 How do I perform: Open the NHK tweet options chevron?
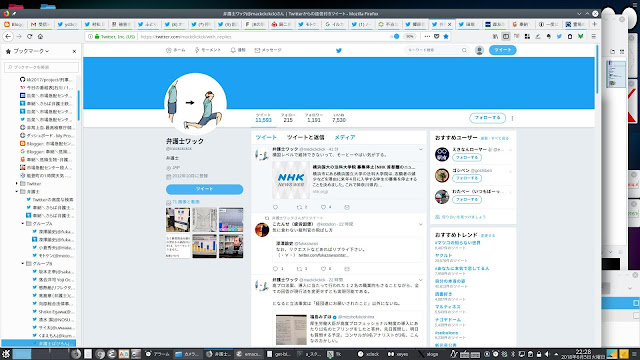click(x=420, y=149)
